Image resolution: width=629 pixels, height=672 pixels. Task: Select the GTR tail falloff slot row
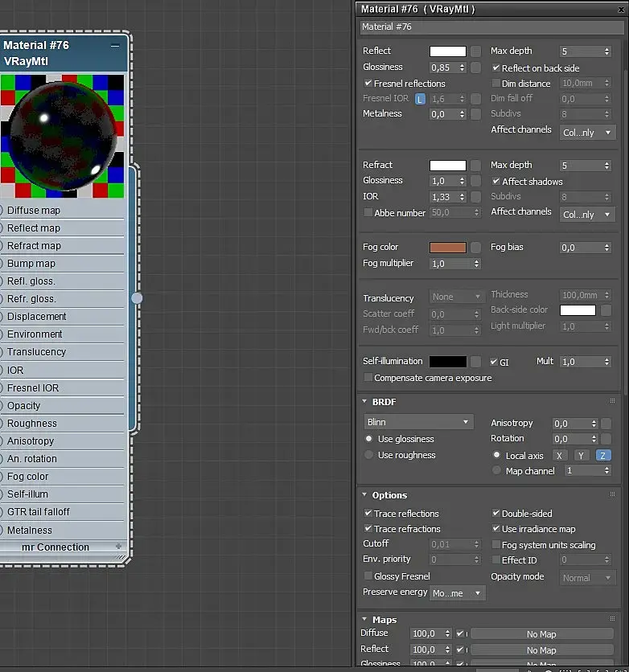[63, 512]
